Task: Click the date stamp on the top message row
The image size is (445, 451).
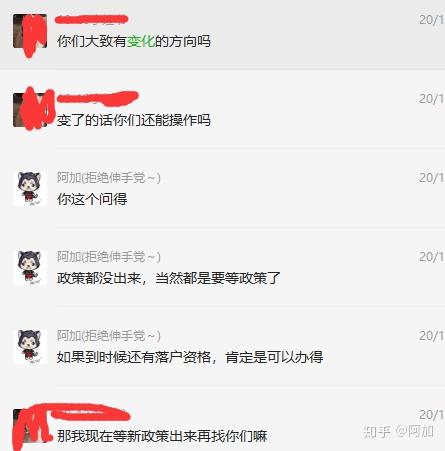Action: [x=432, y=20]
